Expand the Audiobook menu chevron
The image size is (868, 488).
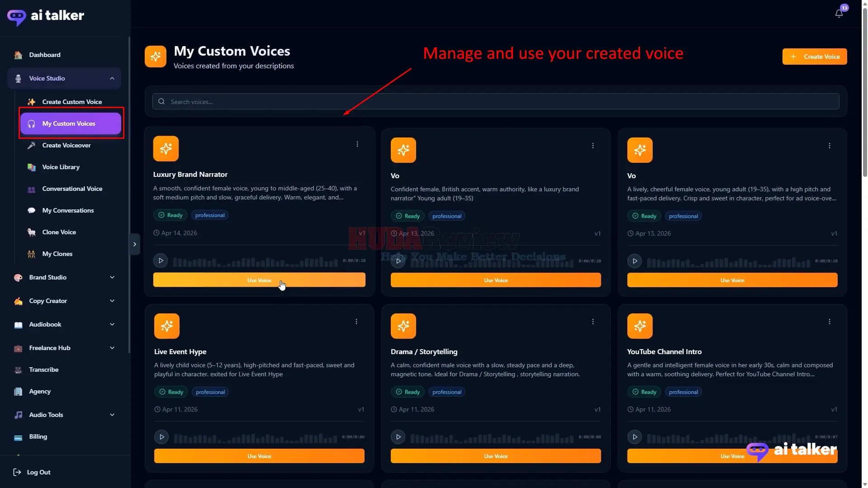point(112,324)
